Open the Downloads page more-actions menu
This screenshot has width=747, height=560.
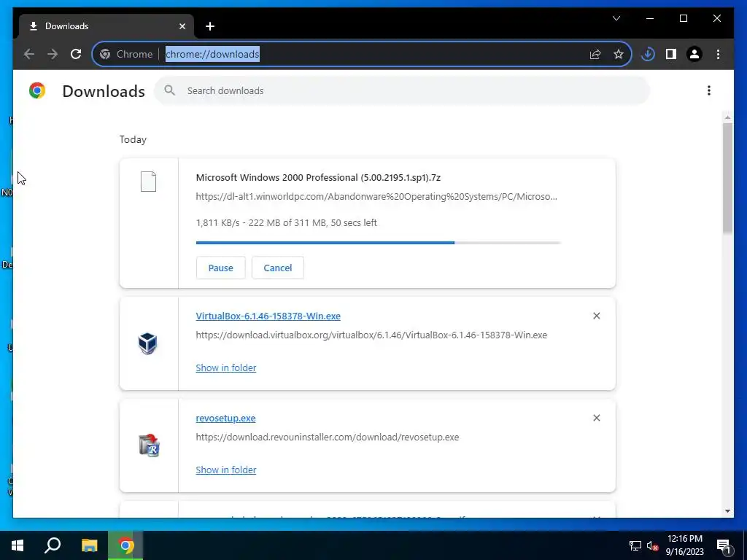tap(709, 90)
